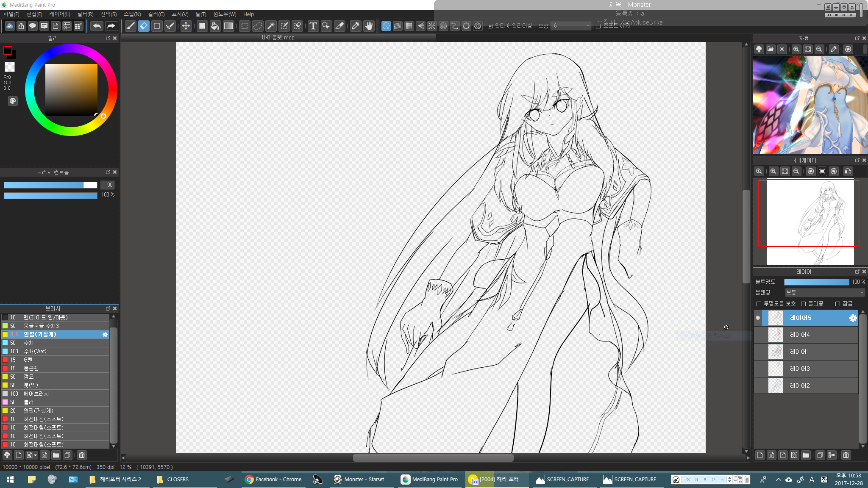This screenshot has width=868, height=488.
Task: Select the Hand pan tool
Action: [369, 26]
